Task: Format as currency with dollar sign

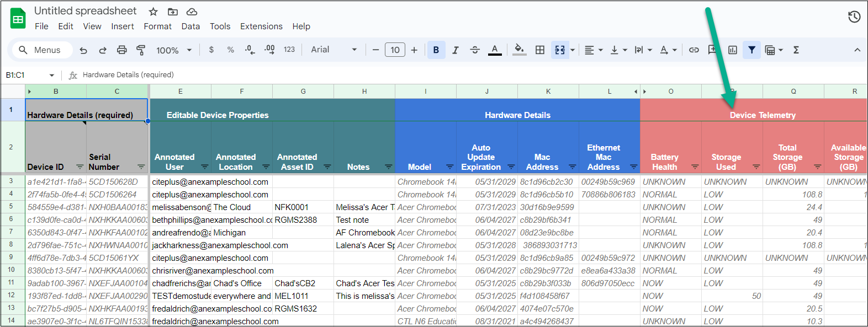Action: pyautogui.click(x=211, y=50)
